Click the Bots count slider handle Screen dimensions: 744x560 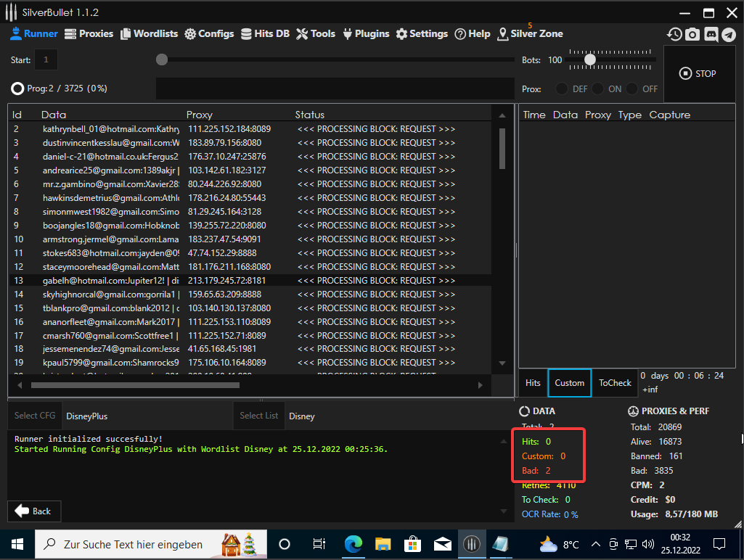point(590,59)
